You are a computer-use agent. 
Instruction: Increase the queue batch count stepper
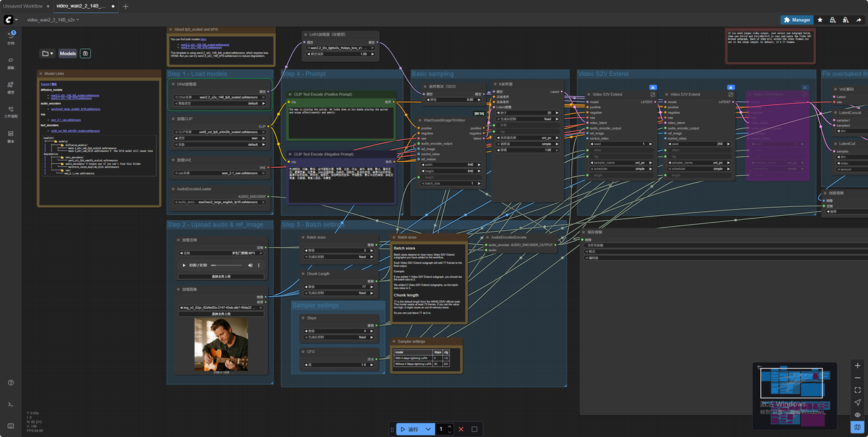click(449, 426)
